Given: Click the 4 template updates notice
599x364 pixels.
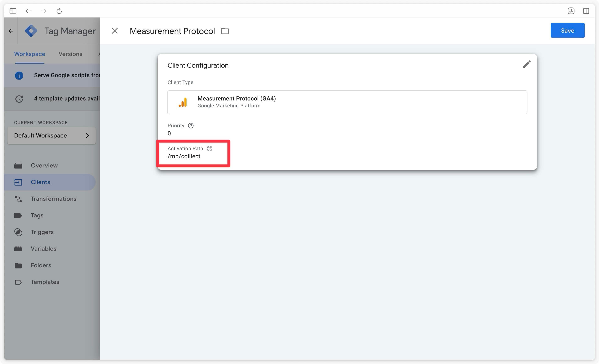Looking at the screenshot, I should 67,98.
